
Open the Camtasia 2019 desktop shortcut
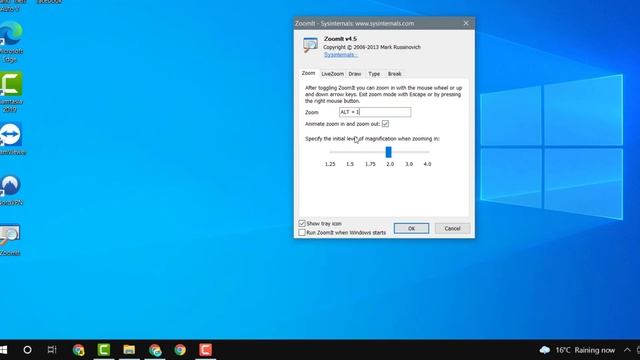click(11, 91)
